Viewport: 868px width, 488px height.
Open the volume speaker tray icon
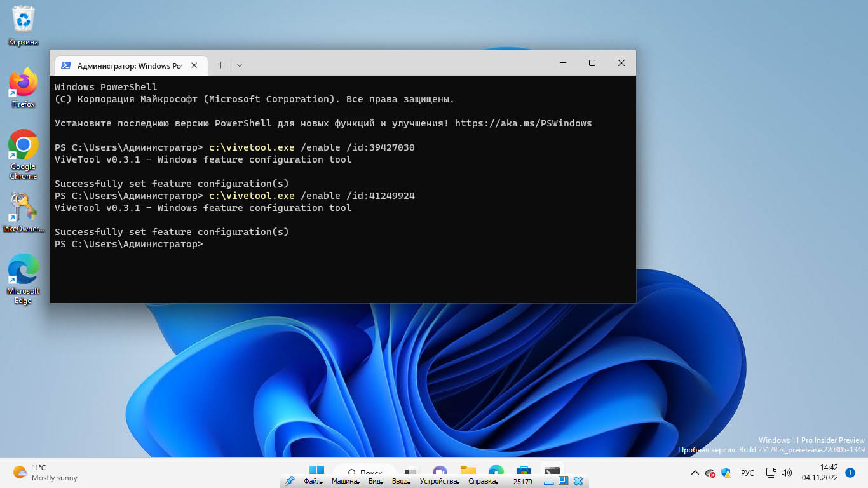pos(787,473)
